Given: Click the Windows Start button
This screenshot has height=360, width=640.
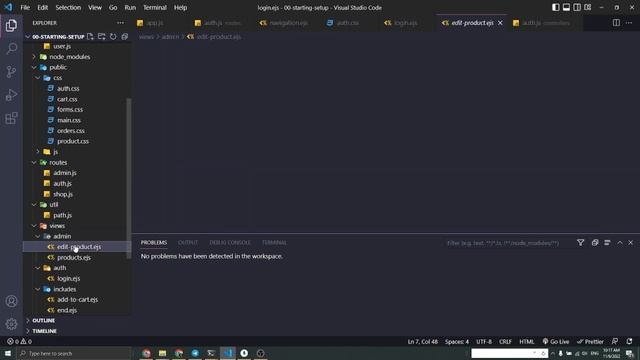Looking at the screenshot, I should coord(8,353).
